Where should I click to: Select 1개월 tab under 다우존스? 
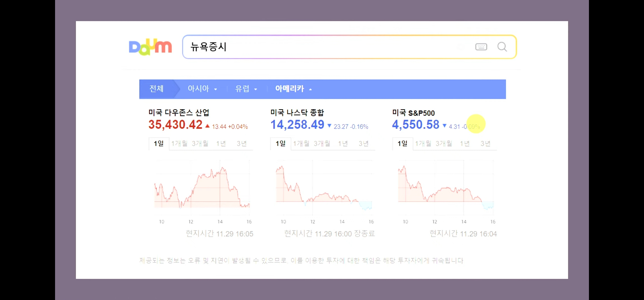tap(179, 144)
